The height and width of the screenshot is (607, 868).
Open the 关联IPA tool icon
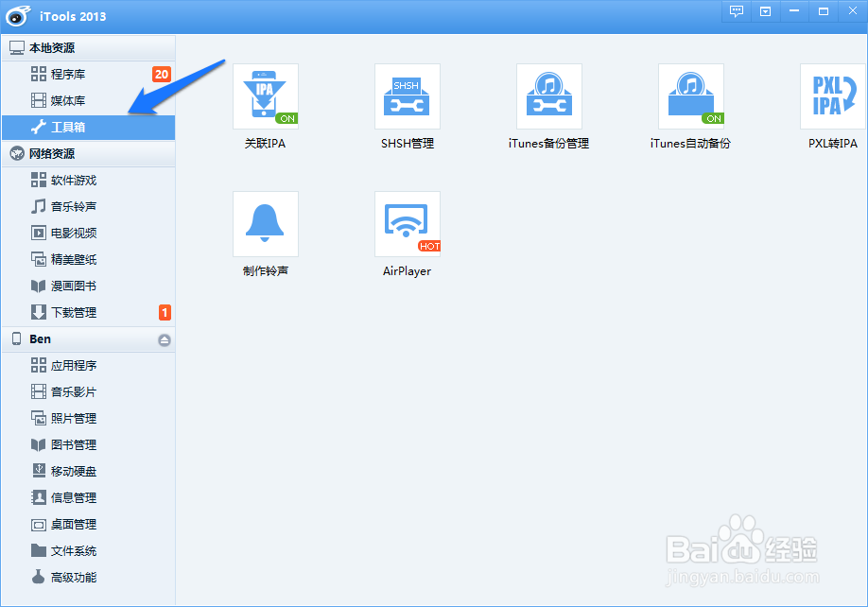[265, 96]
